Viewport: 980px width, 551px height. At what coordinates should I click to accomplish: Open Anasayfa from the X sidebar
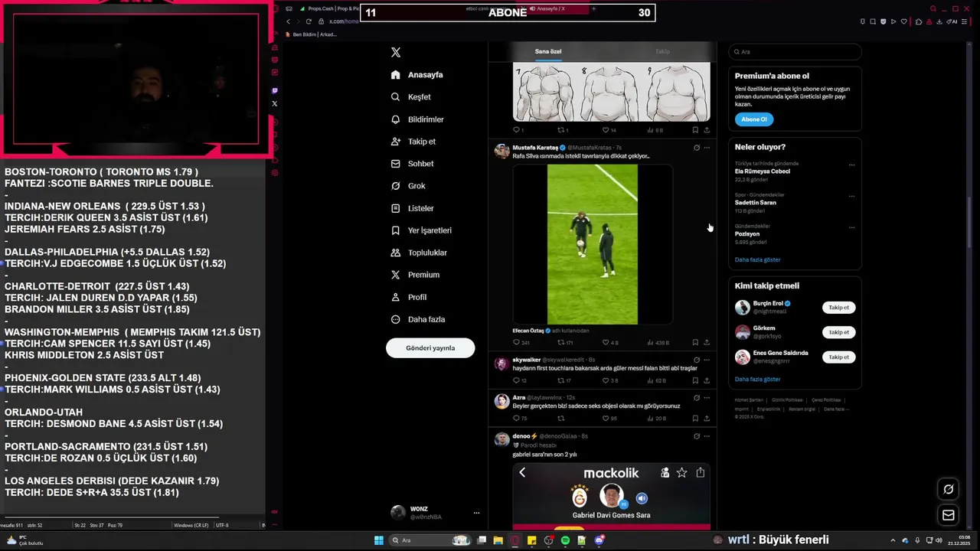[x=417, y=75]
